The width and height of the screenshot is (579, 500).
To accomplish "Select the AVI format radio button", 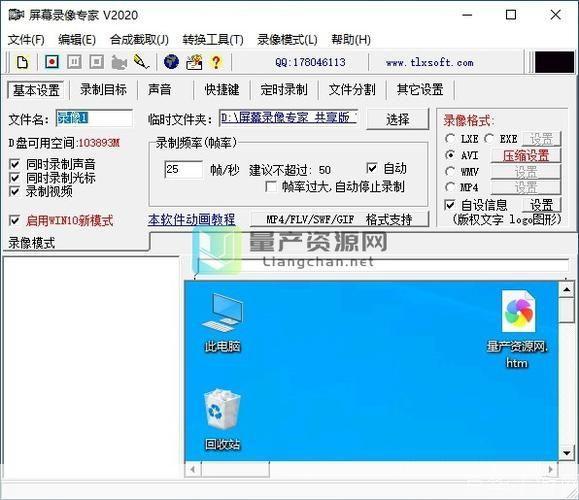I will click(x=450, y=155).
